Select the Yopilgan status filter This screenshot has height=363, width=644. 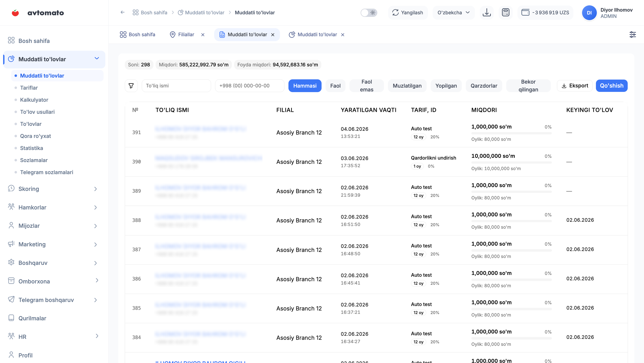[x=446, y=86]
